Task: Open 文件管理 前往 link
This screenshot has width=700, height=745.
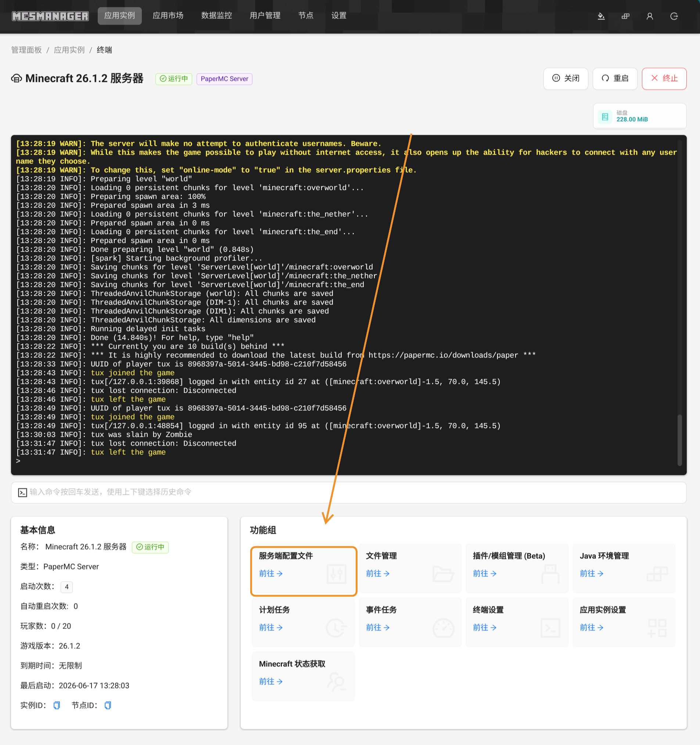Action: 377,573
